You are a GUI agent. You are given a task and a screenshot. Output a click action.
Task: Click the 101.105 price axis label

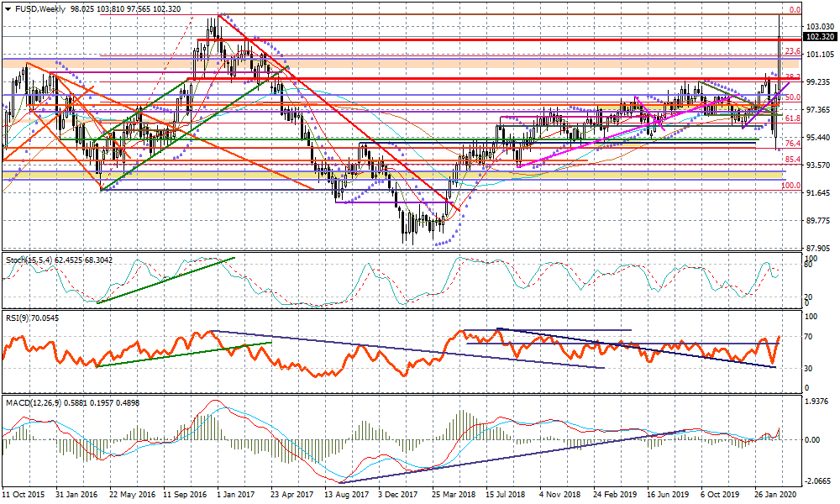point(820,54)
